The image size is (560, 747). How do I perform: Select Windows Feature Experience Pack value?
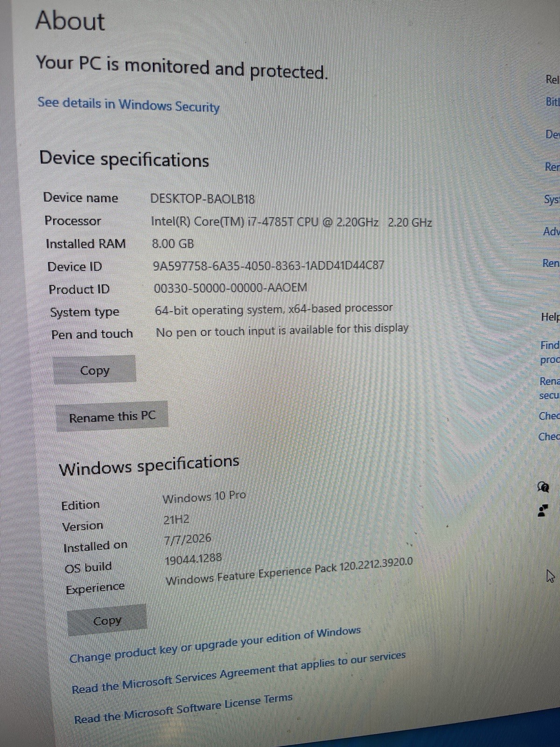[x=289, y=571]
